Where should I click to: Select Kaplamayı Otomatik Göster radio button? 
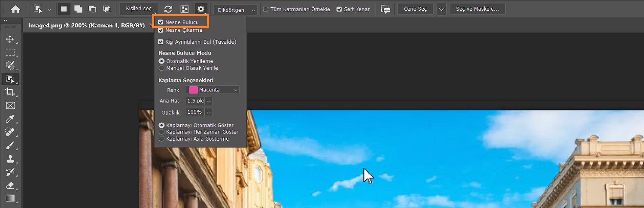click(x=162, y=125)
